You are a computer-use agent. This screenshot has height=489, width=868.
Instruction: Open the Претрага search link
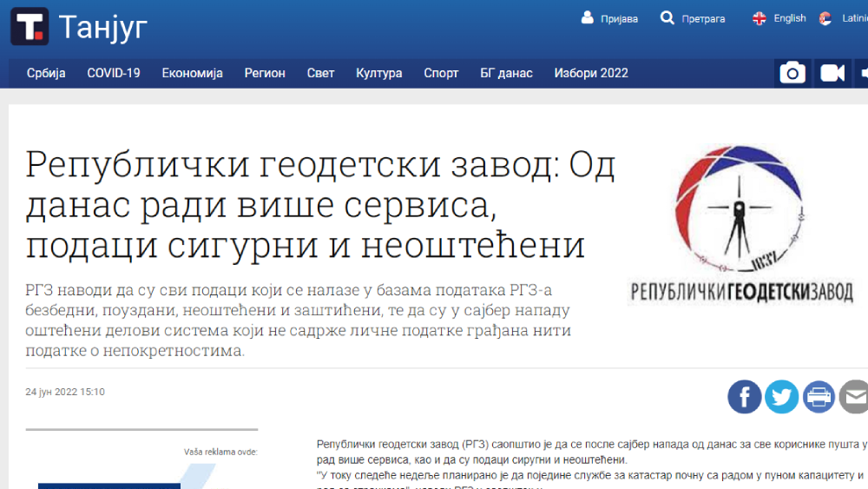pos(703,19)
